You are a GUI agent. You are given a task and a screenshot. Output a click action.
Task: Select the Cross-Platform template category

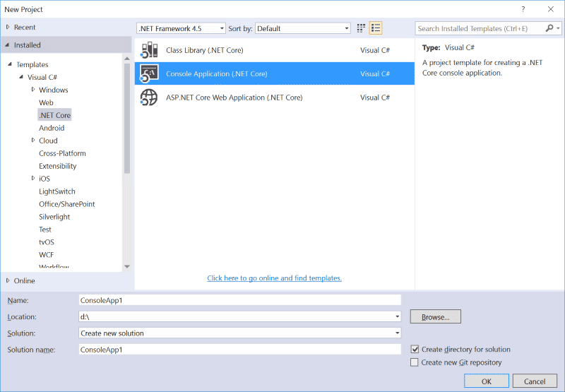[62, 153]
